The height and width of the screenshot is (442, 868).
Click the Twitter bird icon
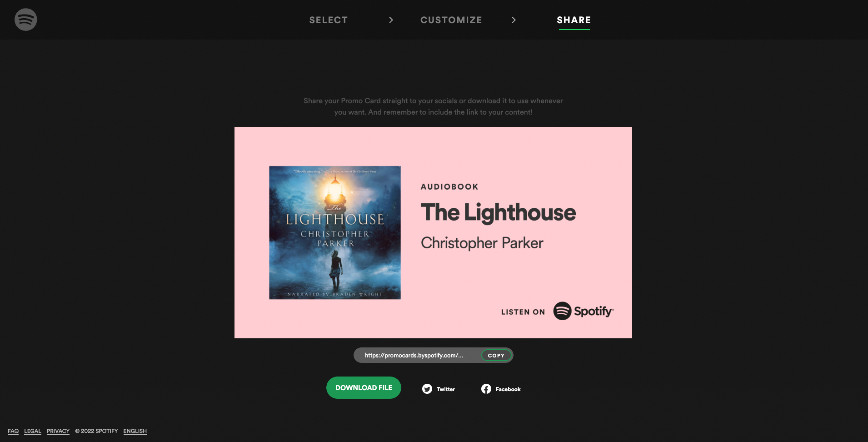(x=427, y=389)
